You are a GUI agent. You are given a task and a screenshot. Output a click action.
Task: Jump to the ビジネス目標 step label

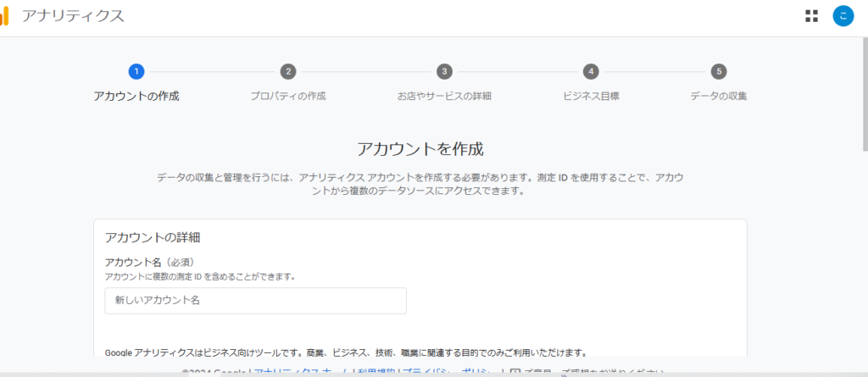[591, 96]
